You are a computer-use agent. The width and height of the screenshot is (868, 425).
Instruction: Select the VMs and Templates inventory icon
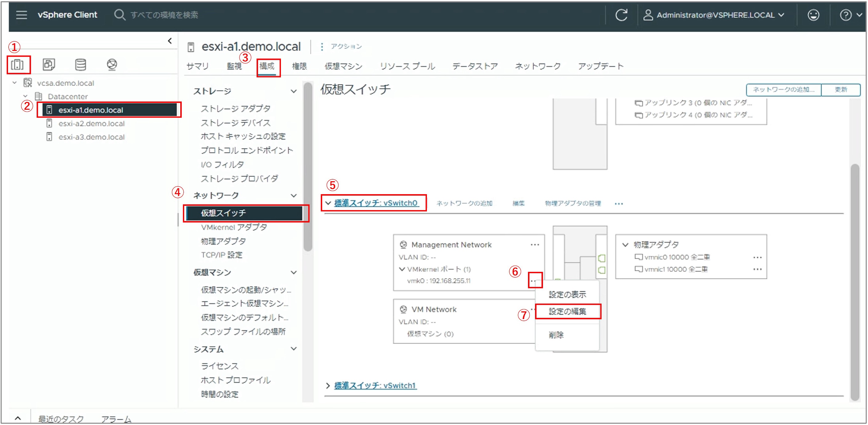(49, 64)
